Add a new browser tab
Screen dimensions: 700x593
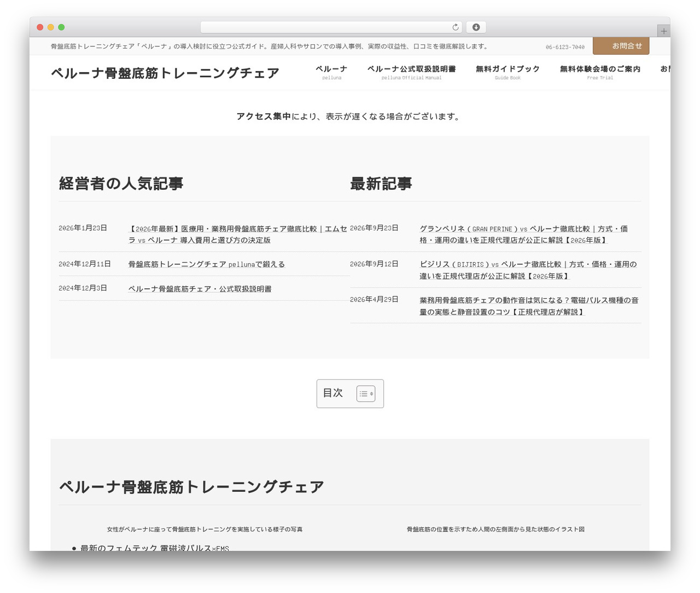663,31
